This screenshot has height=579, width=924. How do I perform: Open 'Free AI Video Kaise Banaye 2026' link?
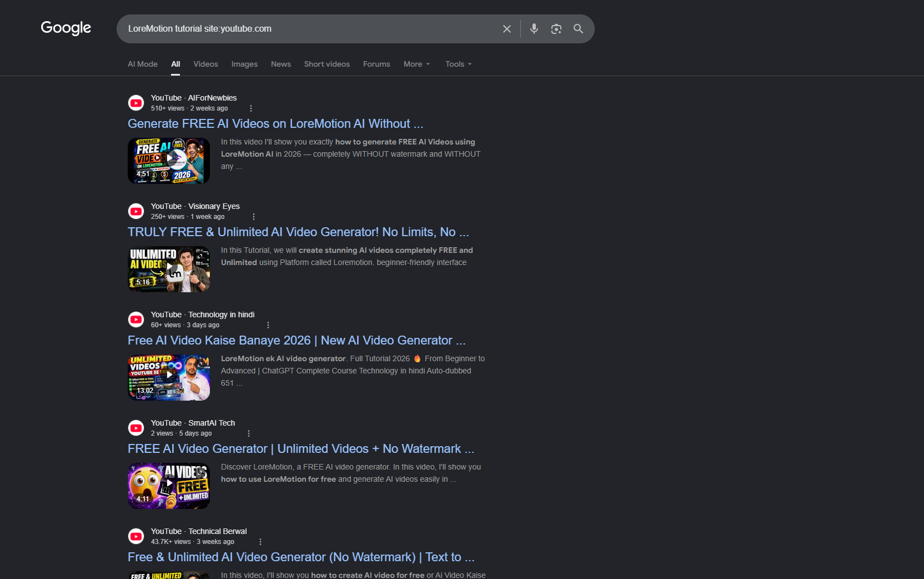click(x=297, y=340)
